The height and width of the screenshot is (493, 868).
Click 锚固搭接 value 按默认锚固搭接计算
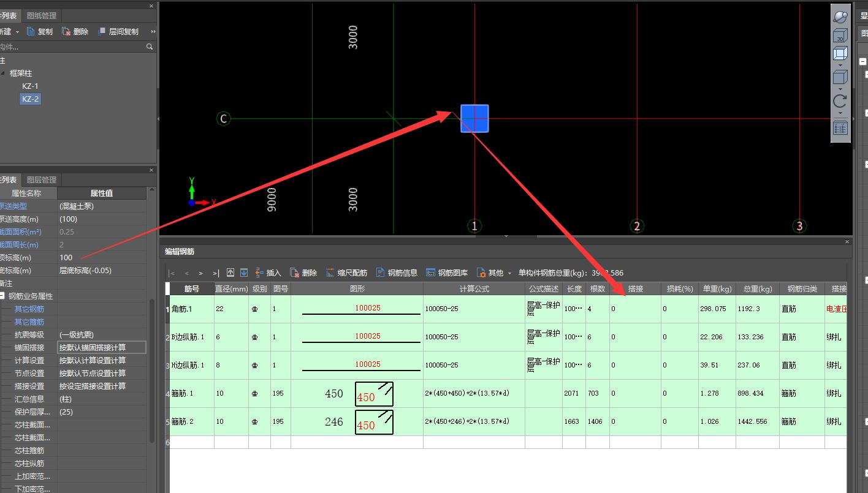click(x=102, y=347)
